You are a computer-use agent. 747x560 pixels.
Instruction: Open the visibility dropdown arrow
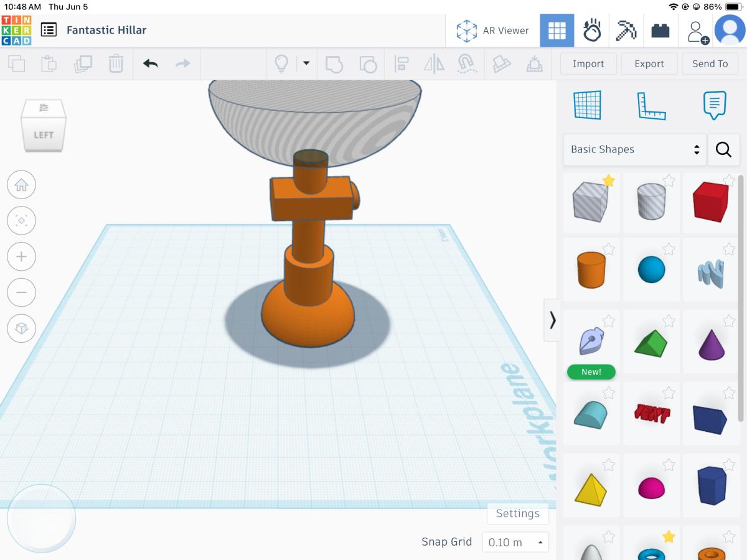pyautogui.click(x=306, y=63)
